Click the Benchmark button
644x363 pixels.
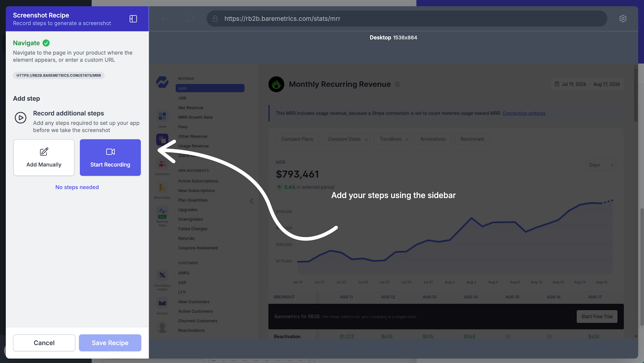[472, 139]
